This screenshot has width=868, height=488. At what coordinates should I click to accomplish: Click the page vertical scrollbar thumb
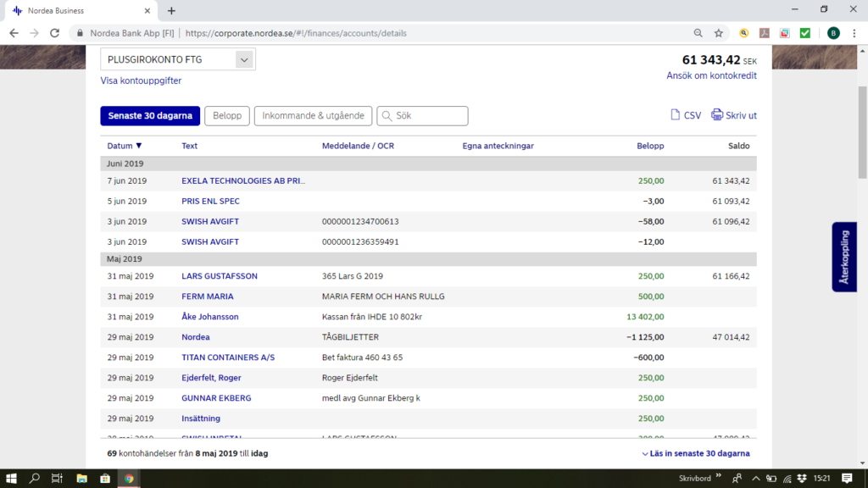point(862,133)
